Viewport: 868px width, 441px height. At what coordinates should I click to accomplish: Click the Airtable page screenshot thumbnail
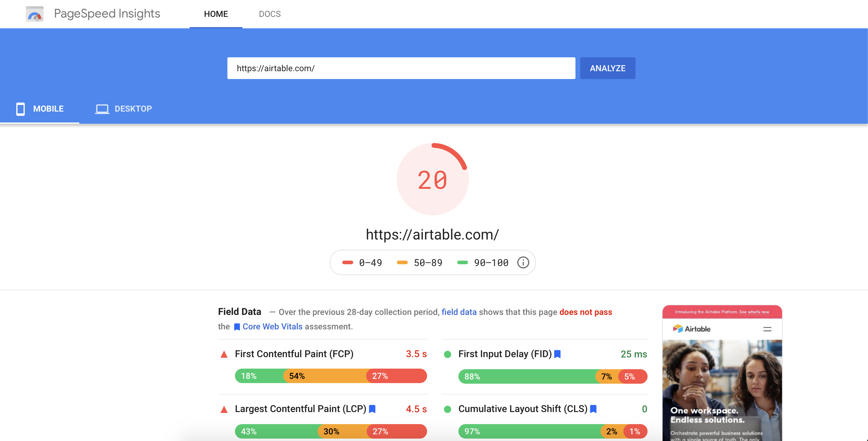point(722,373)
